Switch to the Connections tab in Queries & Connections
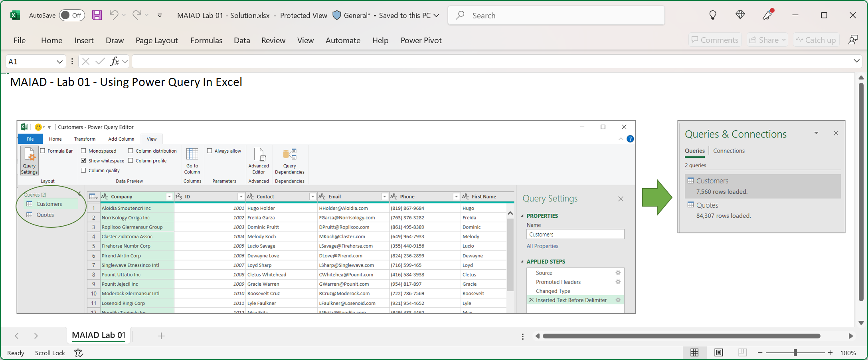 [x=729, y=151]
